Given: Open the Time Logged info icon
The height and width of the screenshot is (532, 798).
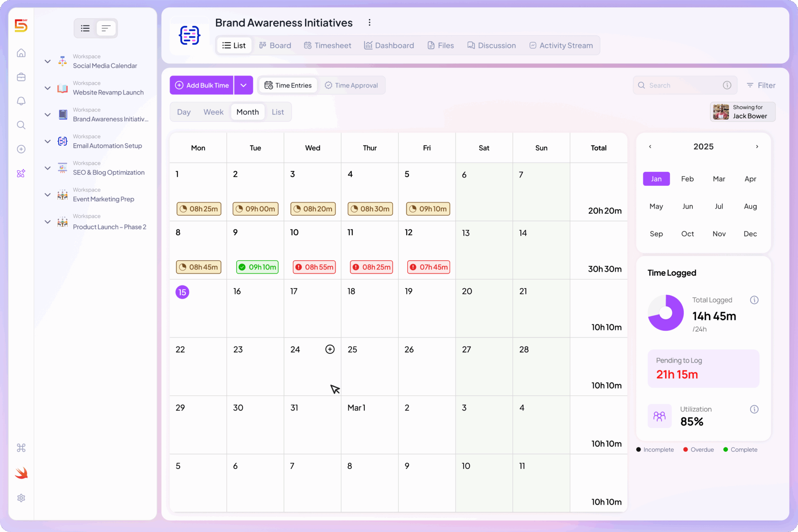Looking at the screenshot, I should (x=755, y=300).
